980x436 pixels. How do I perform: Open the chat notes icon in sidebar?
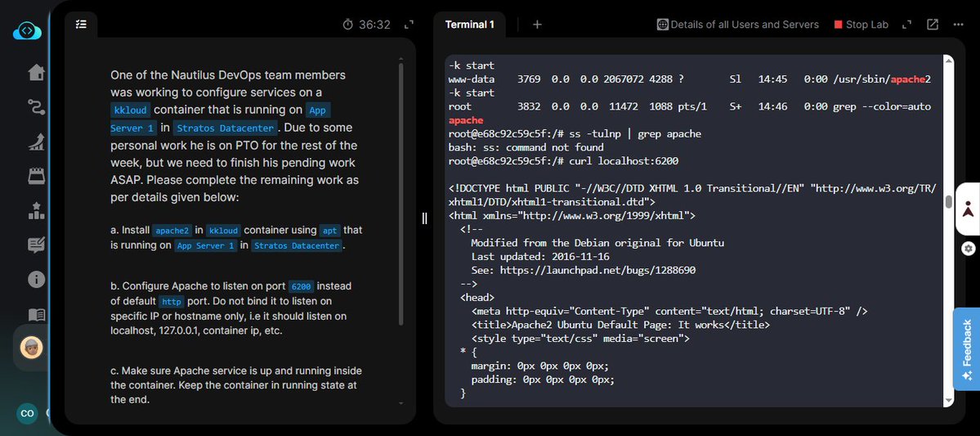[x=36, y=245]
